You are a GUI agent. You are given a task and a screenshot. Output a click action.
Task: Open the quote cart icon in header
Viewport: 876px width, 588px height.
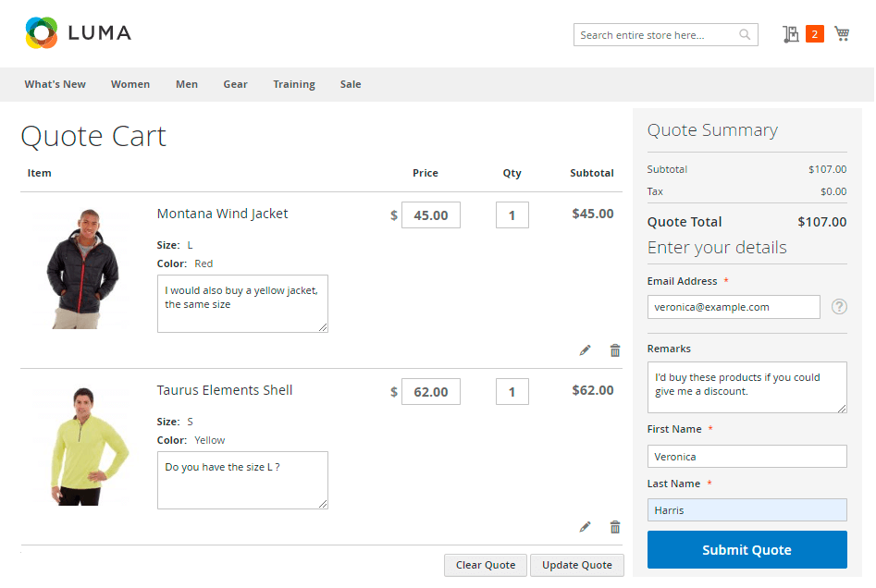[791, 34]
